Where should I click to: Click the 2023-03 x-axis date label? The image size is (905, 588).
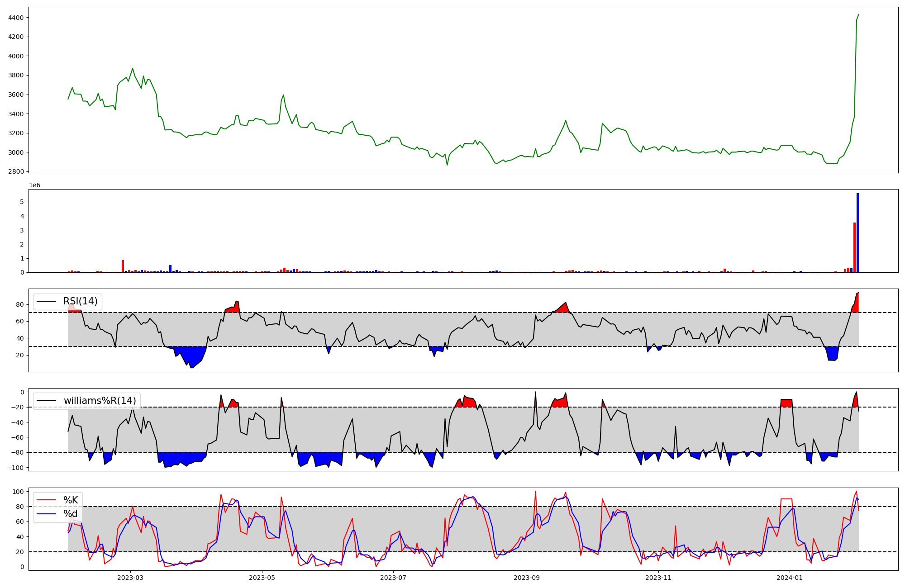click(x=130, y=578)
